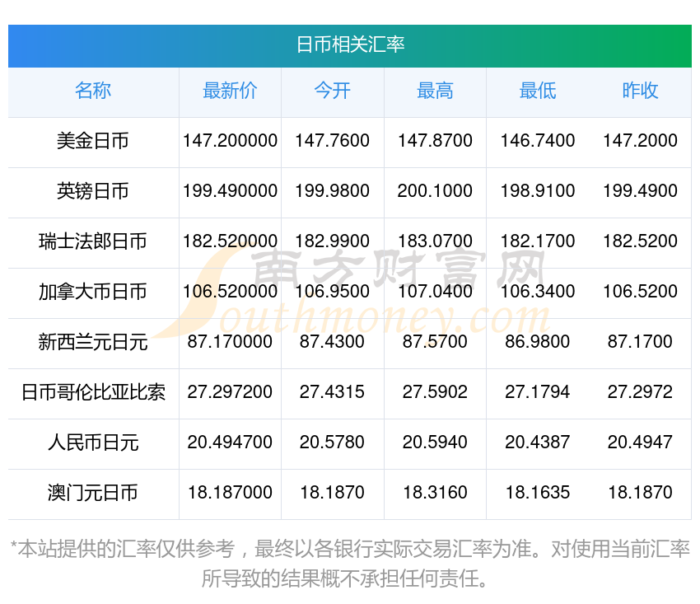700x604 pixels.
Task: Select latest price 147.200000
Action: click(230, 141)
